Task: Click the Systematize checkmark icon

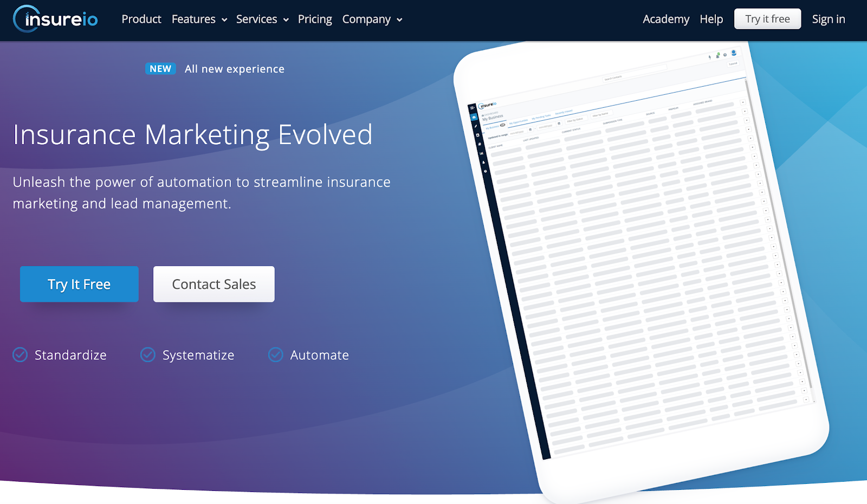Action: (x=148, y=355)
